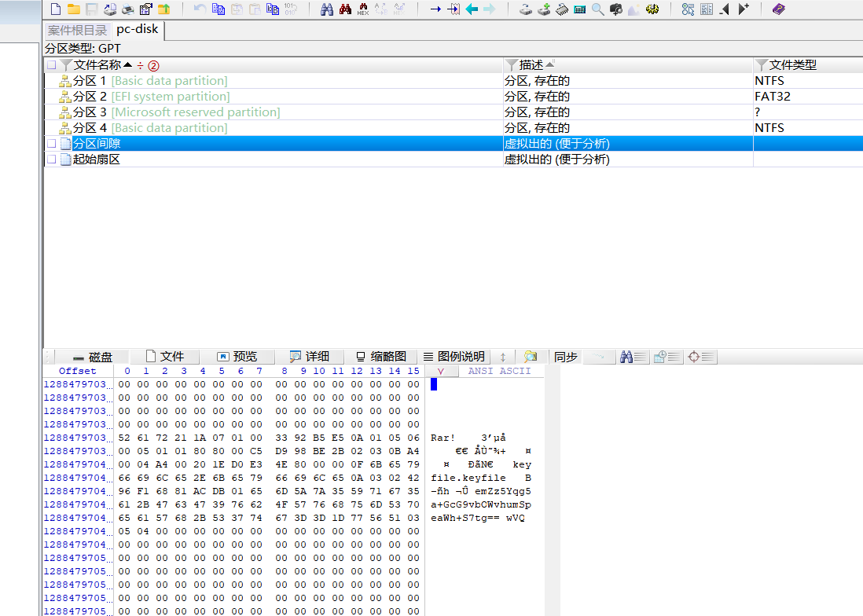The width and height of the screenshot is (863, 616).
Task: Click the Calculator keyboard icon
Action: (x=579, y=9)
